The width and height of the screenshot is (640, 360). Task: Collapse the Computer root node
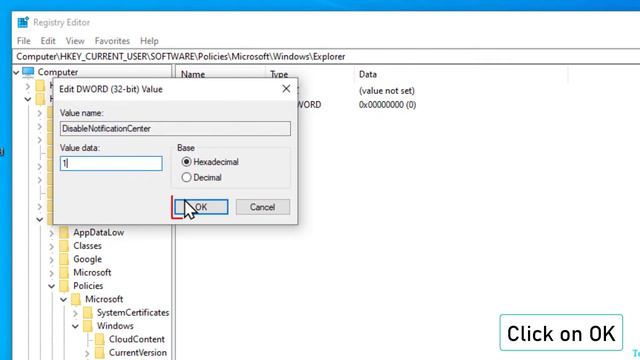pyautogui.click(x=16, y=73)
